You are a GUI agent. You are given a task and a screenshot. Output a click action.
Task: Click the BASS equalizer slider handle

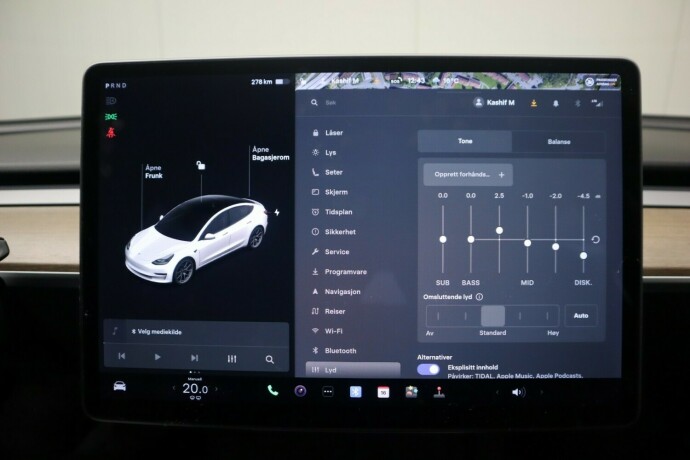[471, 239]
